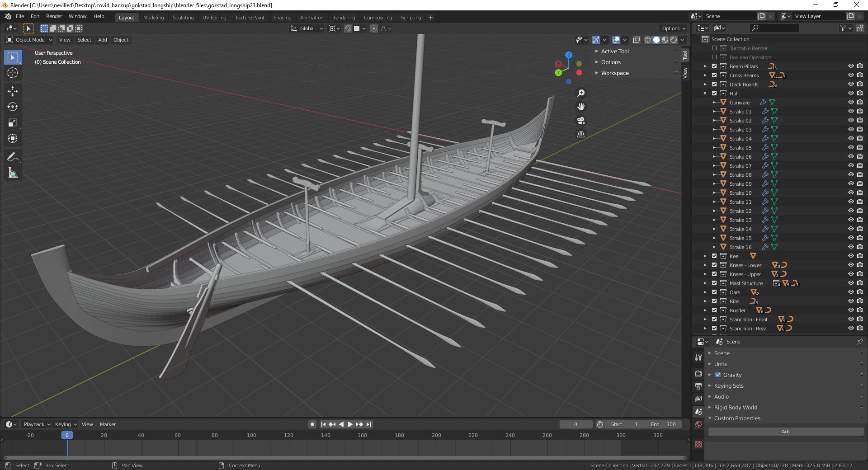Open the Render menu
The image size is (868, 470).
pos(54,16)
